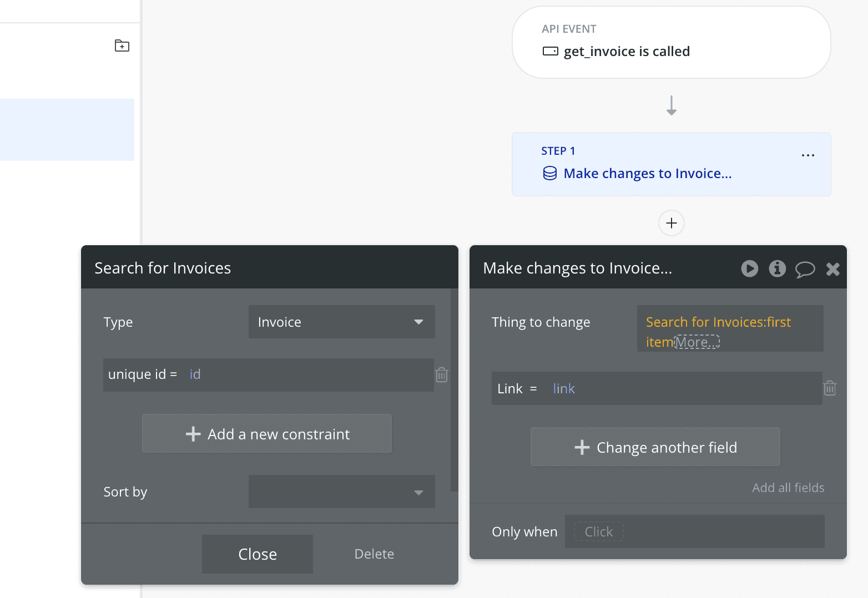Open the info icon for action documentation
Viewport: 868px width, 598px height.
click(x=777, y=268)
